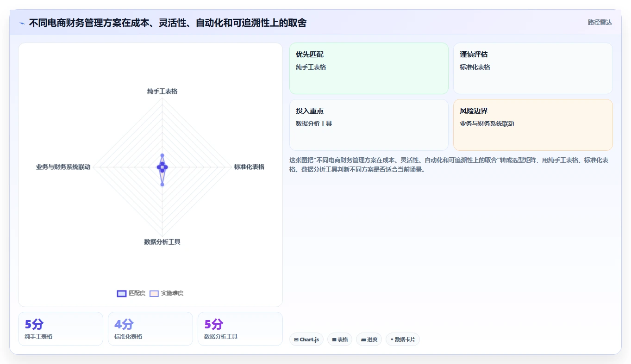Click the 业务与财务系统联动 radar axis label
This screenshot has width=631, height=364.
click(x=63, y=167)
